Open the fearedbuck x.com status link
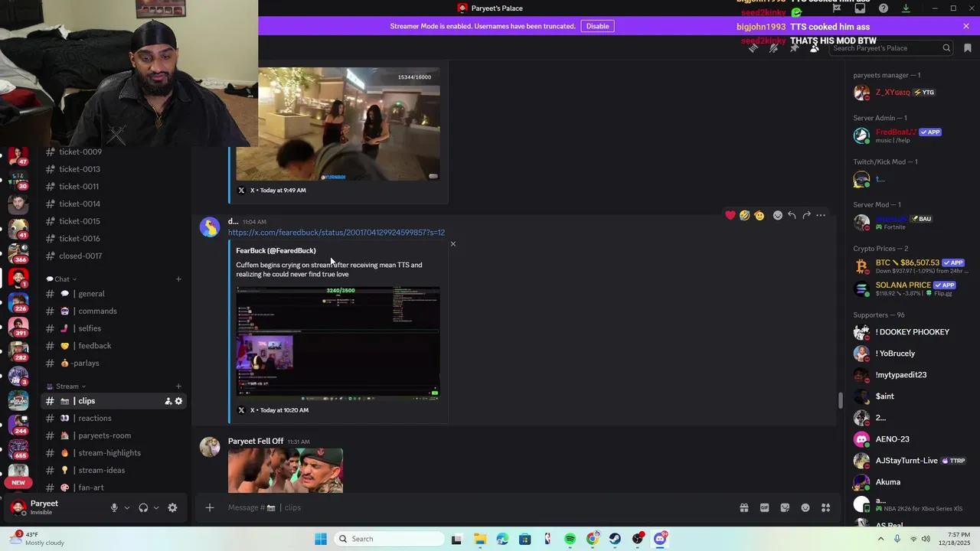This screenshot has height=551, width=980. click(x=336, y=233)
